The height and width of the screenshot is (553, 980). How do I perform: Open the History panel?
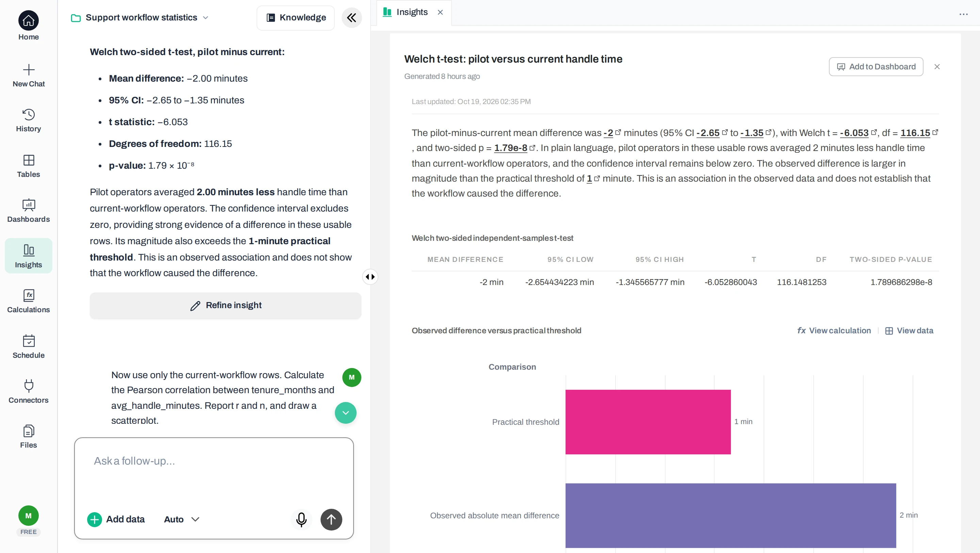29,120
